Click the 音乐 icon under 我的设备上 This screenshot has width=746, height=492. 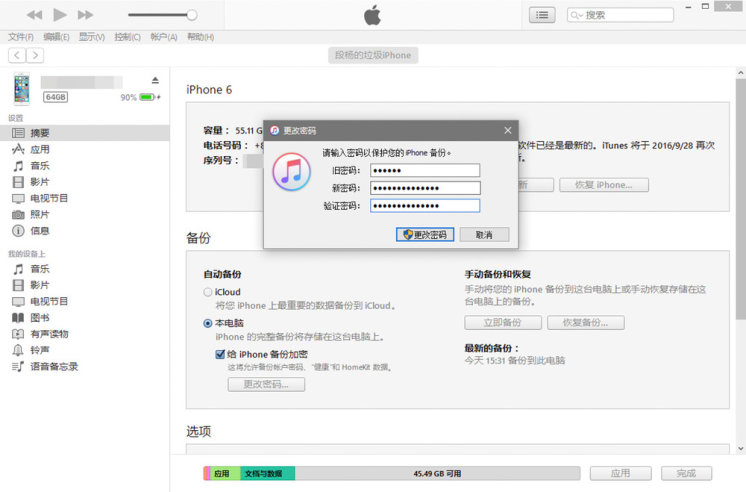[x=18, y=269]
